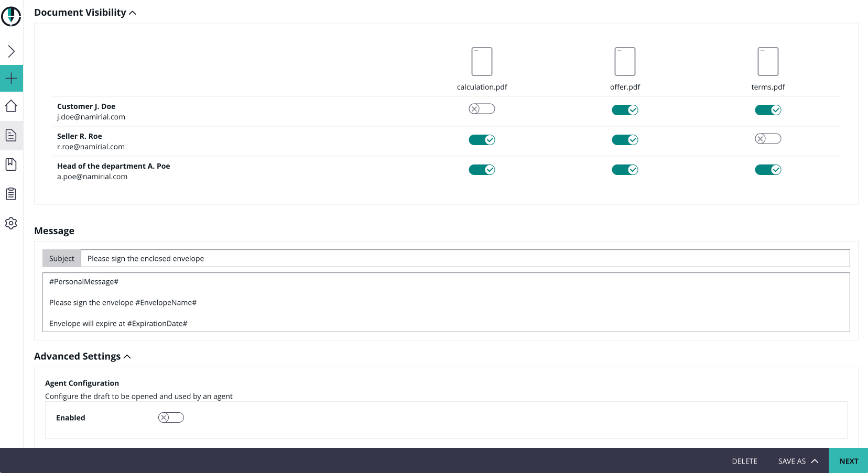Open the calculation.pdf document thumbnail

tap(482, 61)
